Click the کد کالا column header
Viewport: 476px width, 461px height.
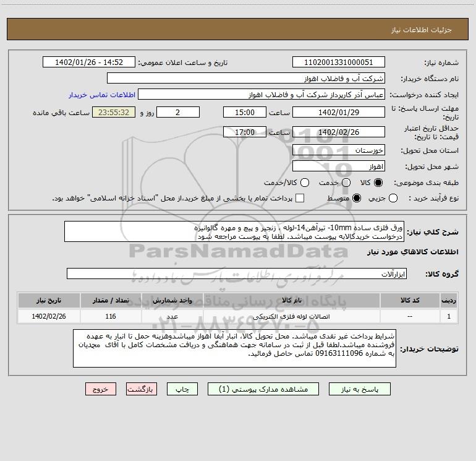(410, 300)
